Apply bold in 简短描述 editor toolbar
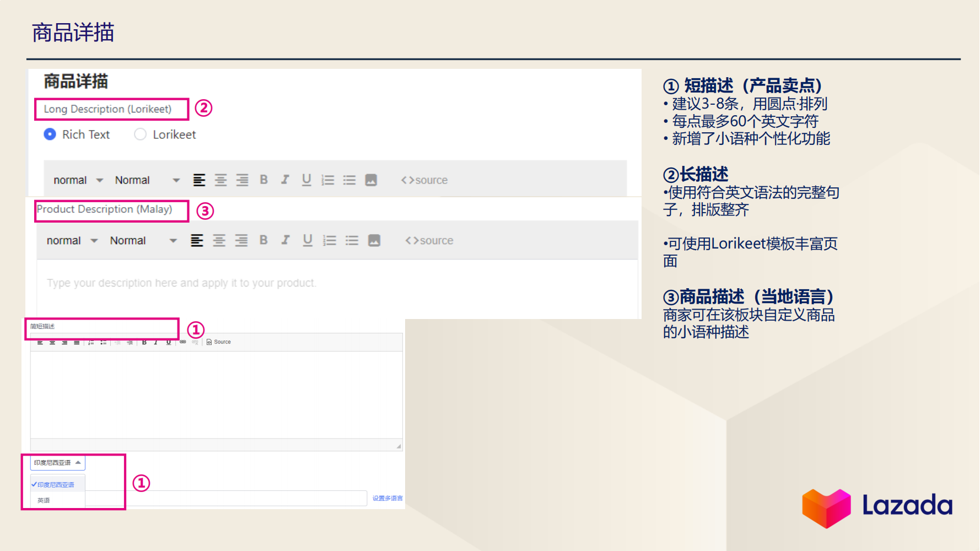This screenshot has width=980, height=551. (144, 342)
